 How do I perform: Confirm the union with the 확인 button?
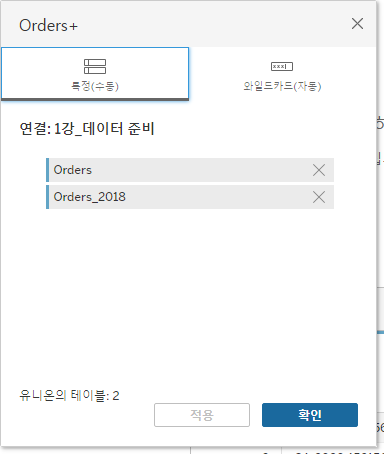pyautogui.click(x=310, y=415)
